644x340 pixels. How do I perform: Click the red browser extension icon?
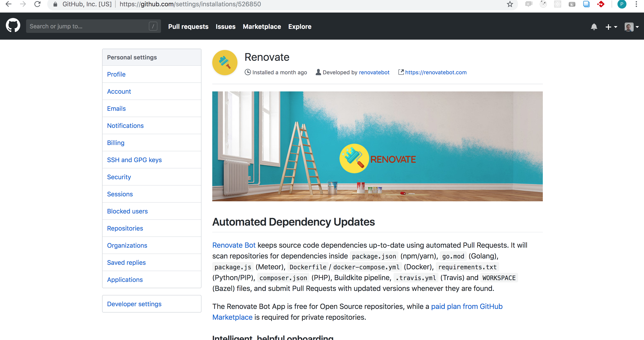[x=601, y=4]
